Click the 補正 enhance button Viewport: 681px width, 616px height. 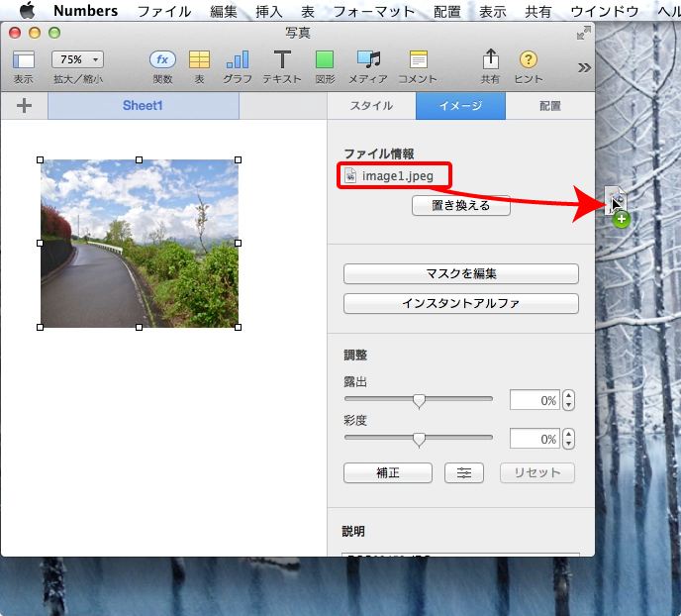point(388,472)
